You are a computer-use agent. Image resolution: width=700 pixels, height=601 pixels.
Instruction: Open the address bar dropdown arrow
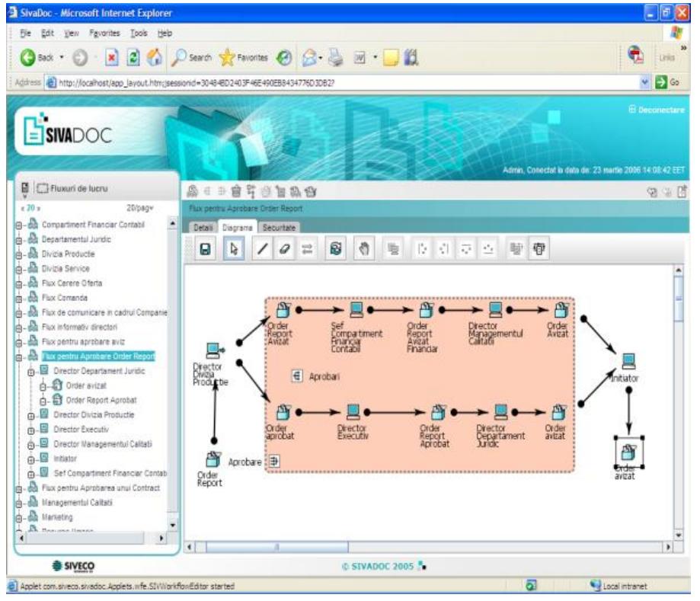click(644, 82)
